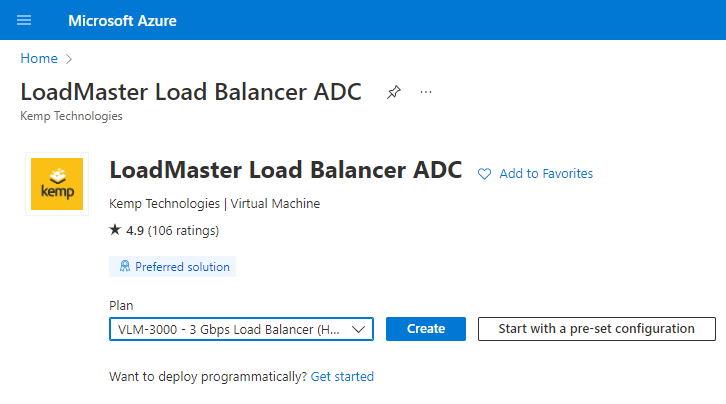
Task: Click the rating star icon
Action: click(x=115, y=230)
